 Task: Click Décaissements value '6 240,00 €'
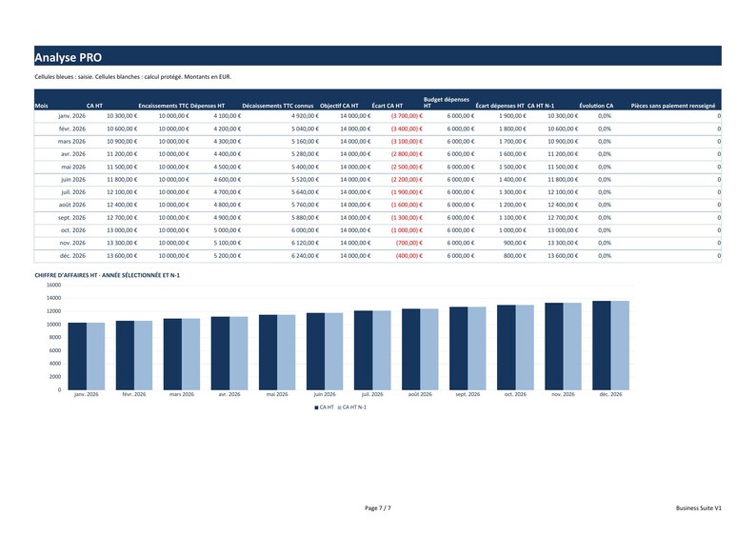click(x=306, y=256)
